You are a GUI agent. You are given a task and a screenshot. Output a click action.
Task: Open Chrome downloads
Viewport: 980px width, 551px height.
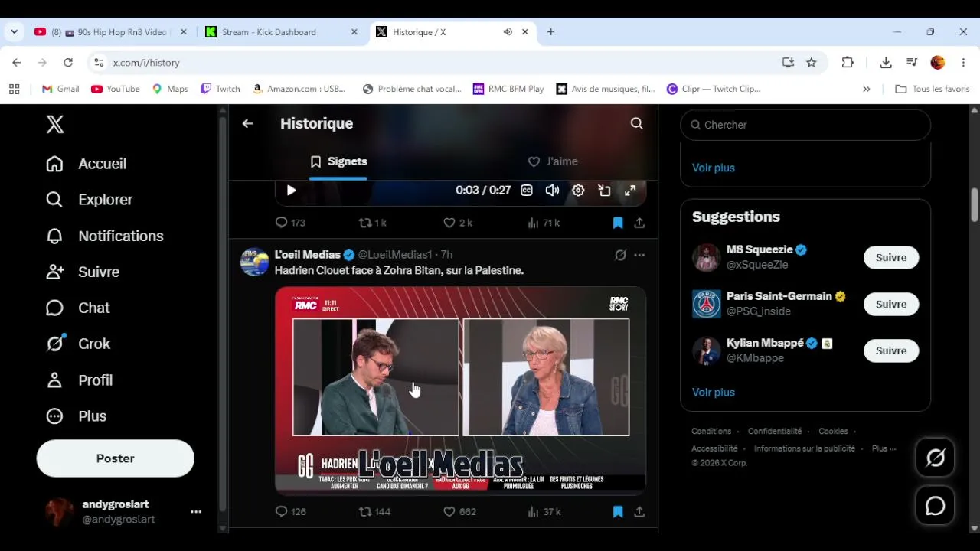pos(886,63)
